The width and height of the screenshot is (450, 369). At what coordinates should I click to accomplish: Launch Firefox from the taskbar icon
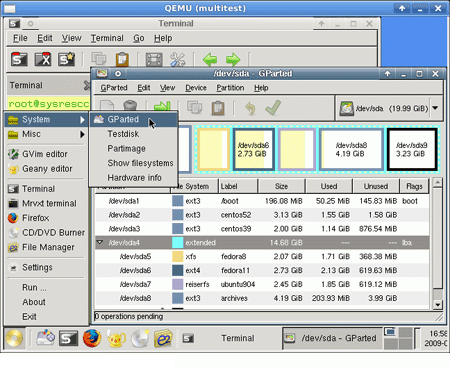coord(92,338)
